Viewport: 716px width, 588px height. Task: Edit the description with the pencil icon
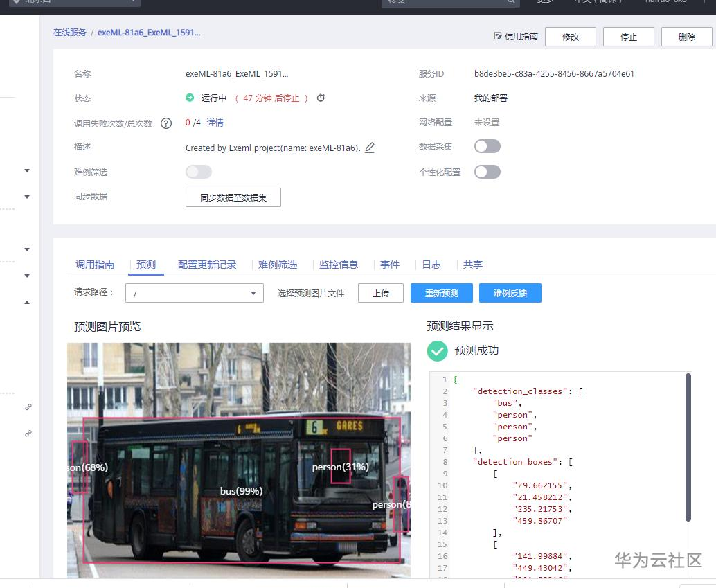(370, 148)
